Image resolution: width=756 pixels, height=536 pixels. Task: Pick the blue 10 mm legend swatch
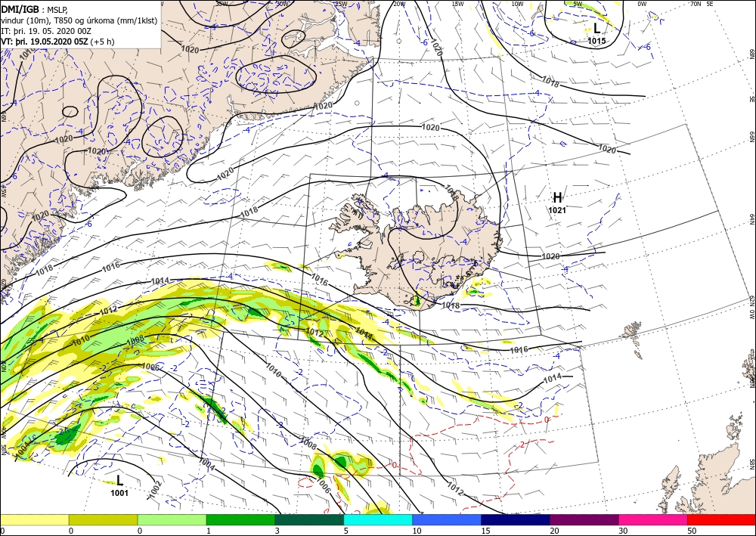coord(447,519)
